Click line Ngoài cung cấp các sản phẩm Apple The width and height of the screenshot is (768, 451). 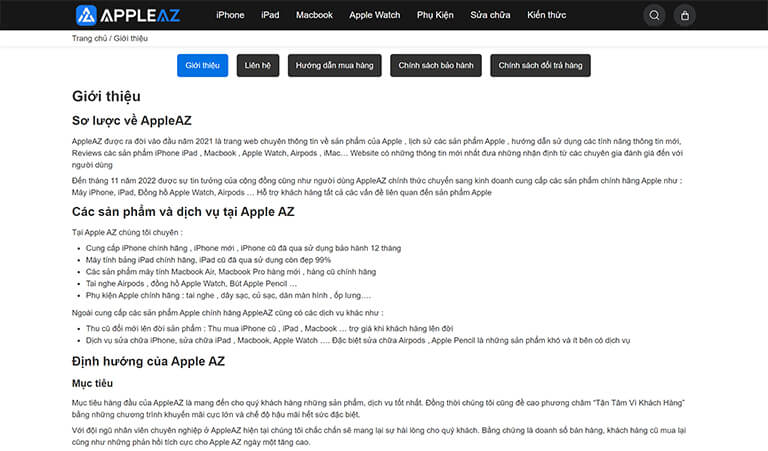click(228, 312)
